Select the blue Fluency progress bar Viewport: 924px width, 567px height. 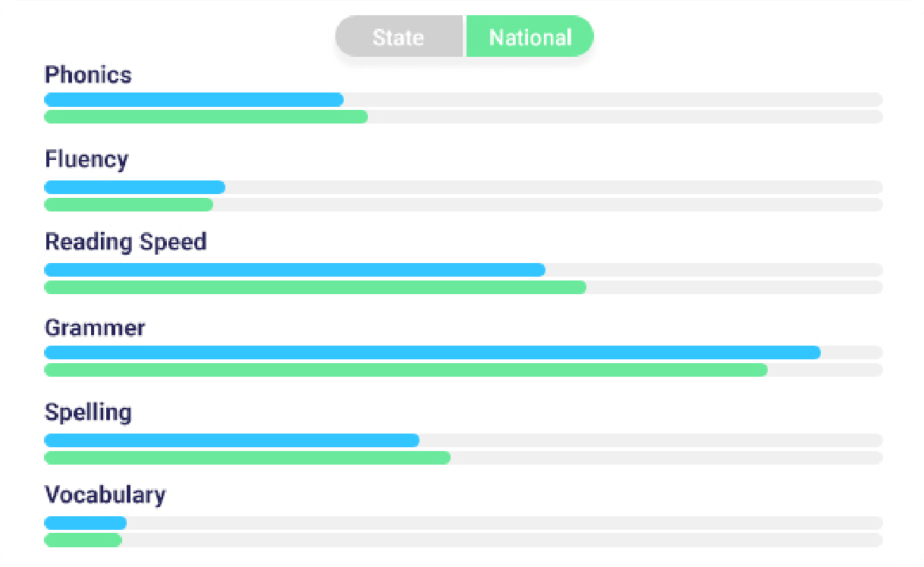135,187
